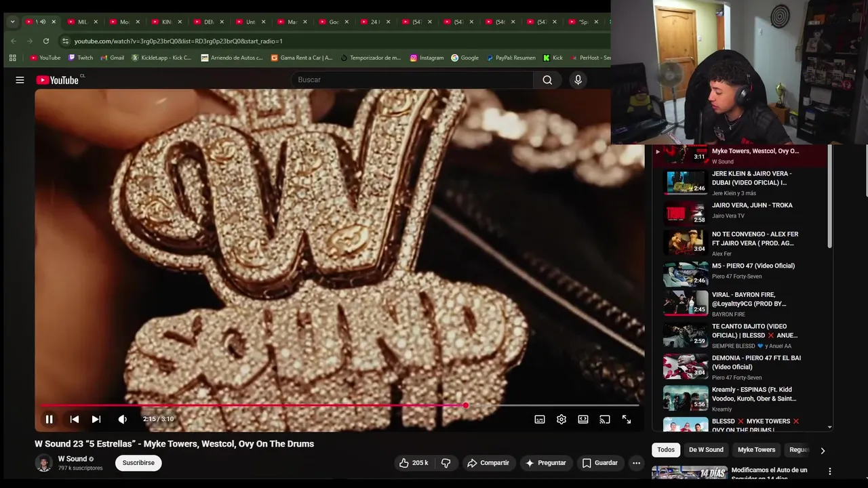The image size is (868, 488).
Task: Switch to the DEM browser tab
Action: click(207, 22)
